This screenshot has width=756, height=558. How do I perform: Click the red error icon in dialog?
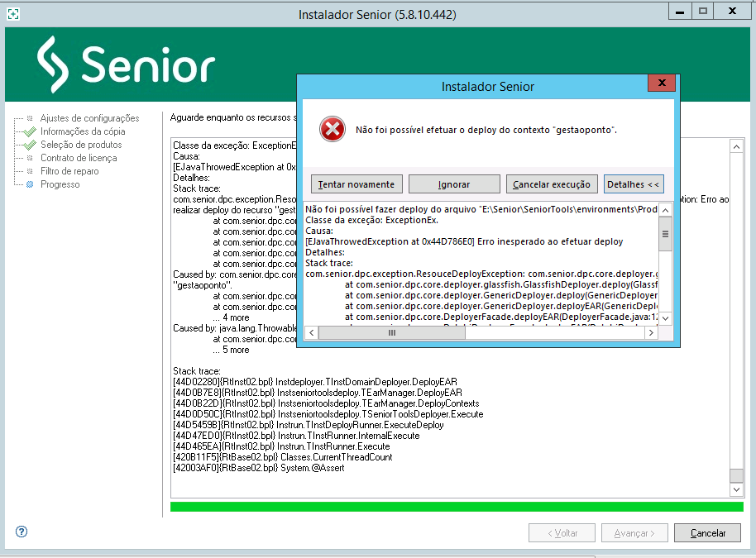click(x=332, y=129)
